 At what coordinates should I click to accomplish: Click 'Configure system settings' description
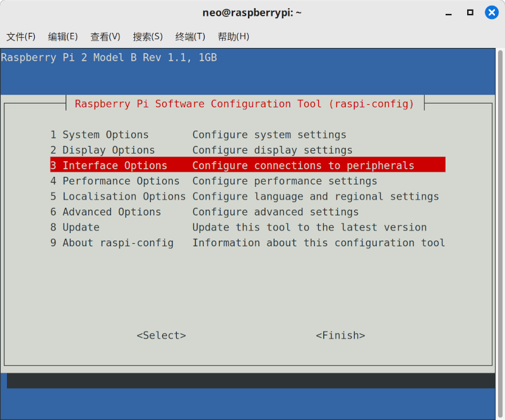270,135
